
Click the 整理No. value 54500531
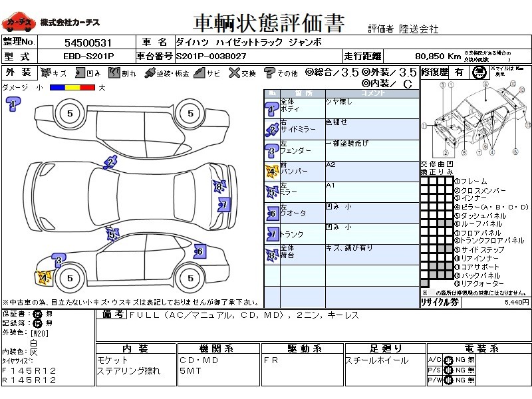click(88, 43)
